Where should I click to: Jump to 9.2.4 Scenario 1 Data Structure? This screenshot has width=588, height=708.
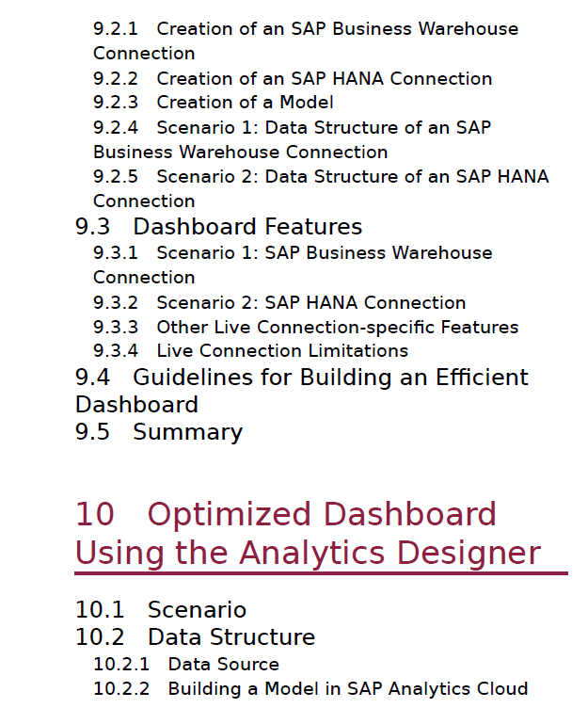click(x=292, y=139)
